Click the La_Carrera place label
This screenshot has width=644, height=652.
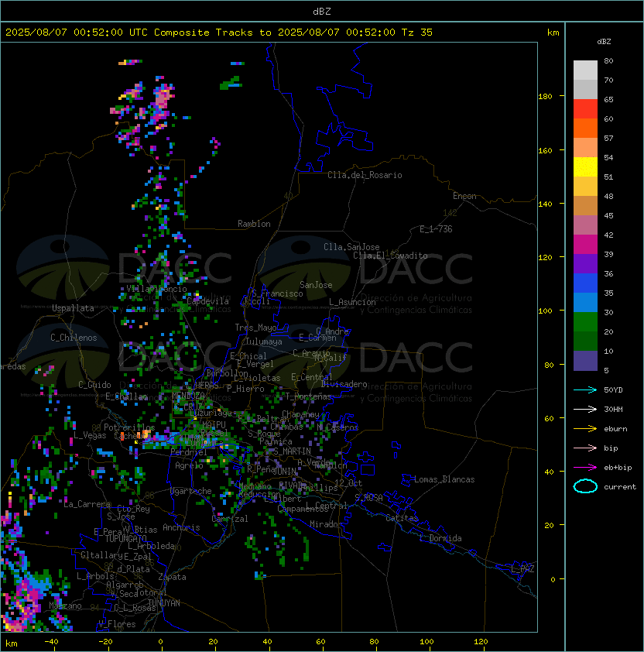coord(87,504)
